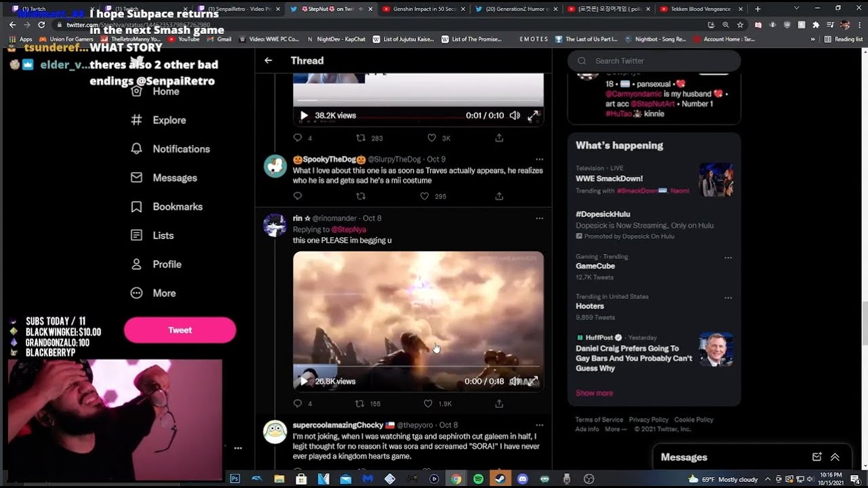The height and width of the screenshot is (488, 868).
Task: Expand the Messages drawer
Action: pyautogui.click(x=835, y=457)
